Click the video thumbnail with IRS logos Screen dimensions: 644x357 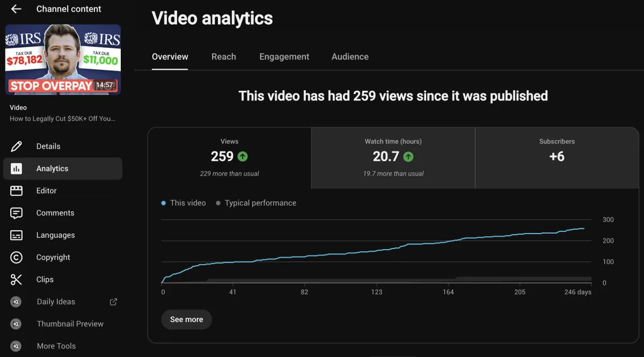coord(63,60)
